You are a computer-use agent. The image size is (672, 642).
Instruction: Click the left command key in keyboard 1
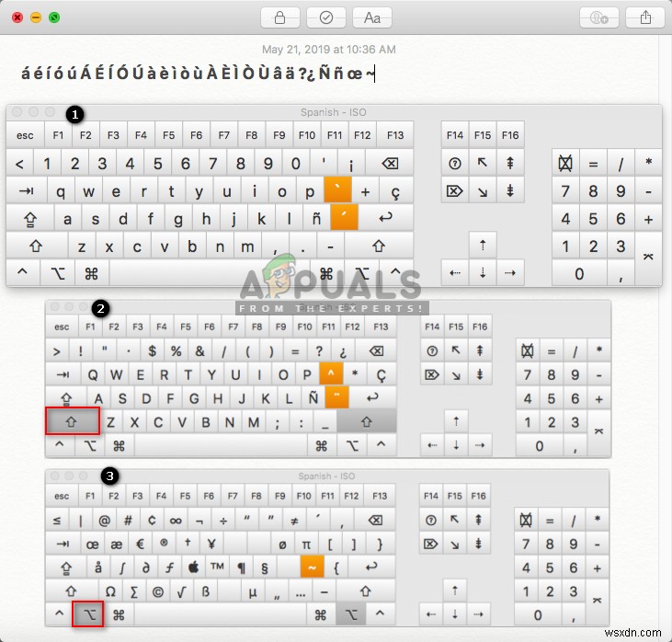point(91,273)
